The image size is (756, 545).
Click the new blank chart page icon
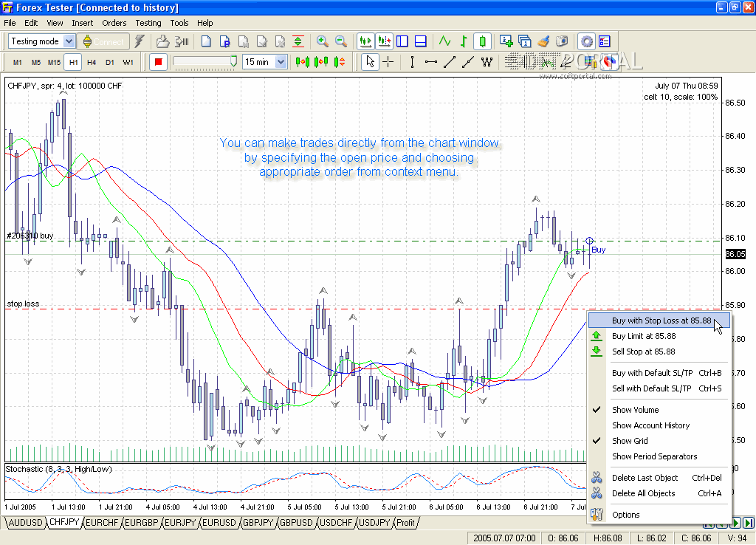[x=206, y=41]
